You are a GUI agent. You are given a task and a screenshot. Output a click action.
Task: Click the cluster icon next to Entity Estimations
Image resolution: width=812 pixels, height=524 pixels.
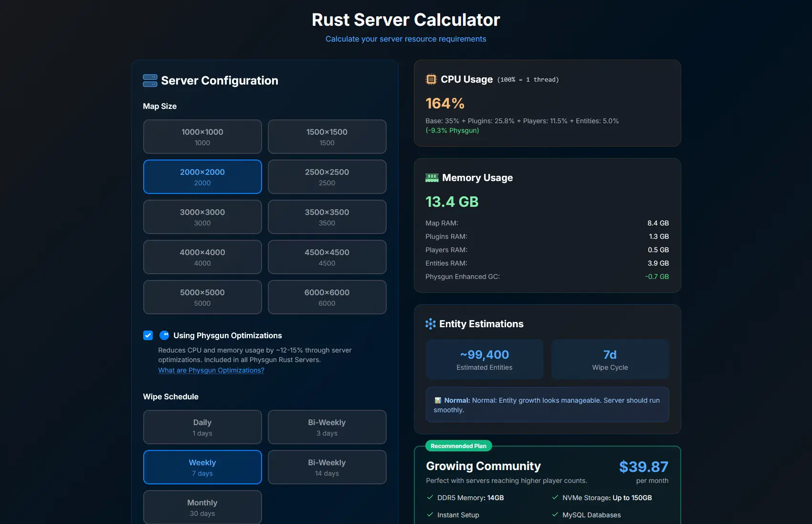tap(430, 324)
